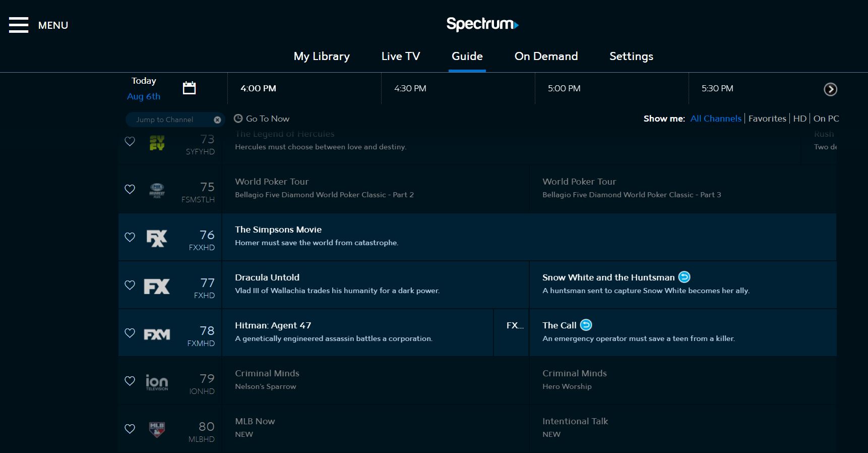Select Criminal Minds Hero Worship episode

(x=683, y=381)
